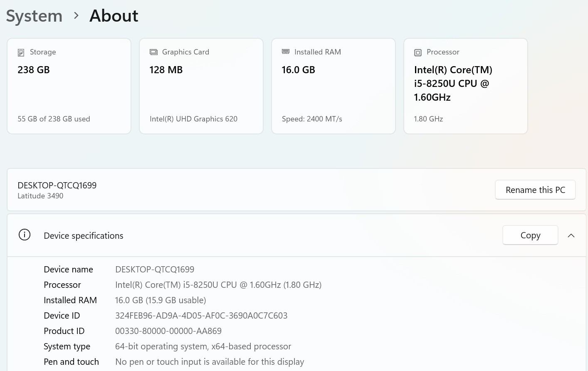The width and height of the screenshot is (588, 371).
Task: Click the 'System type' label
Action: coord(67,346)
